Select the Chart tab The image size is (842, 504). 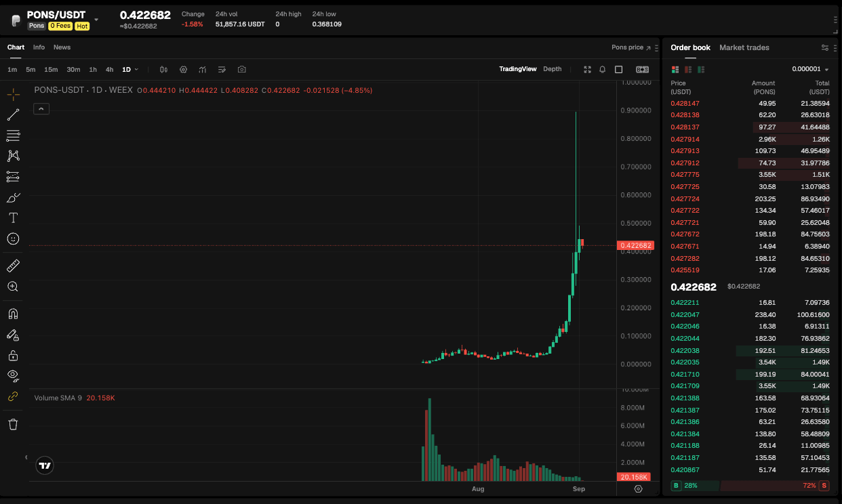16,47
